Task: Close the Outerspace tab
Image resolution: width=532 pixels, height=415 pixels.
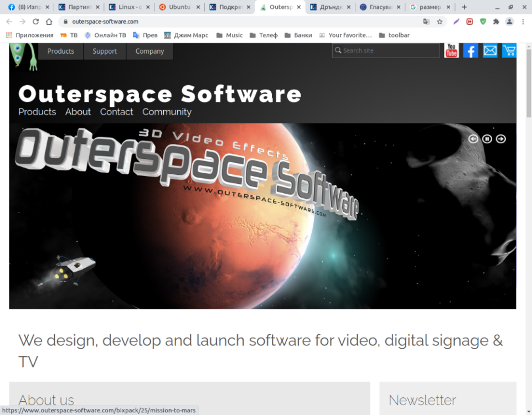Action: 298,7
